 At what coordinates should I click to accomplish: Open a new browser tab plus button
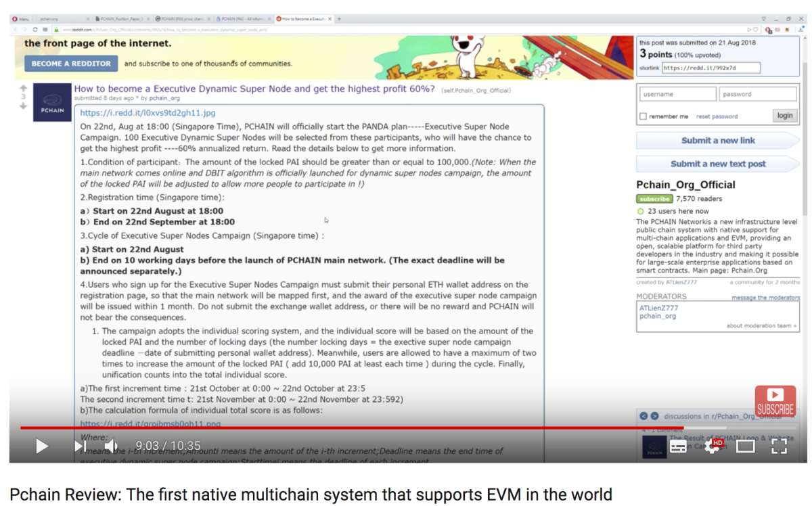tap(339, 19)
